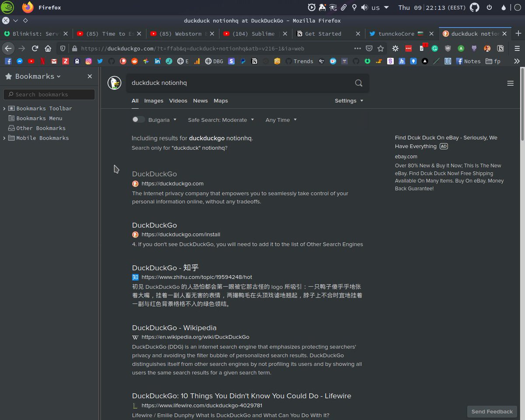
Task: Click the Firefox address bar URL
Action: pos(192,49)
